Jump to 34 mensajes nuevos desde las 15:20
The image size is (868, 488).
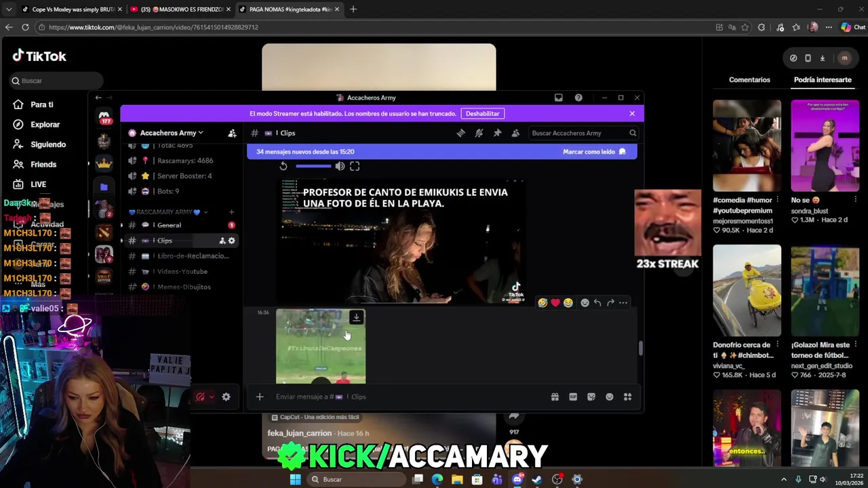click(x=305, y=152)
